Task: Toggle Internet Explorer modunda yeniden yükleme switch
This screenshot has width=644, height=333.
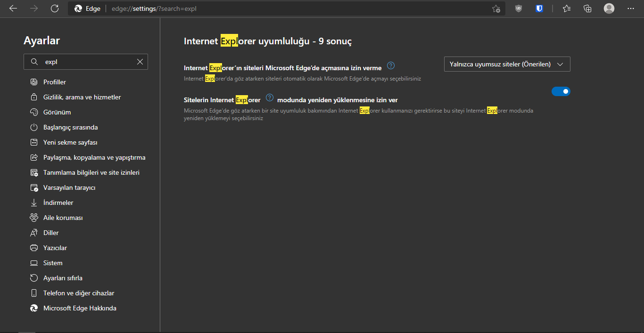Action: (561, 91)
